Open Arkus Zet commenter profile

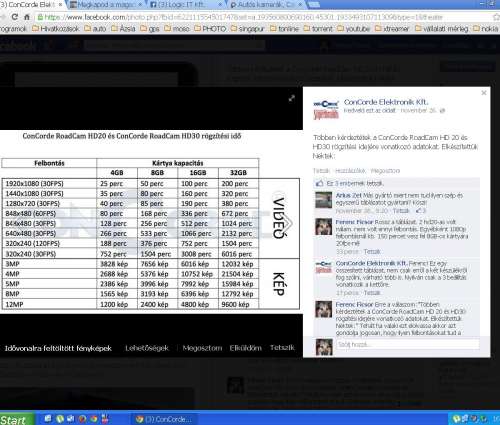(349, 195)
